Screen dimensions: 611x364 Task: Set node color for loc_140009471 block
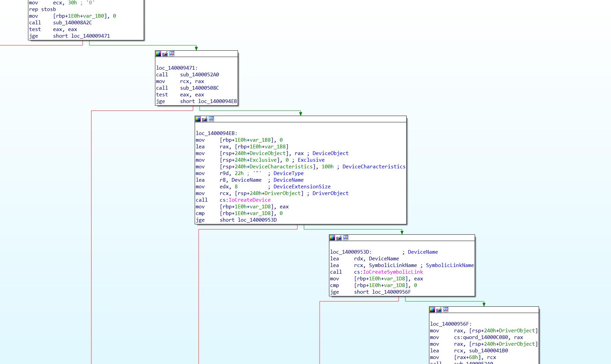(158, 54)
